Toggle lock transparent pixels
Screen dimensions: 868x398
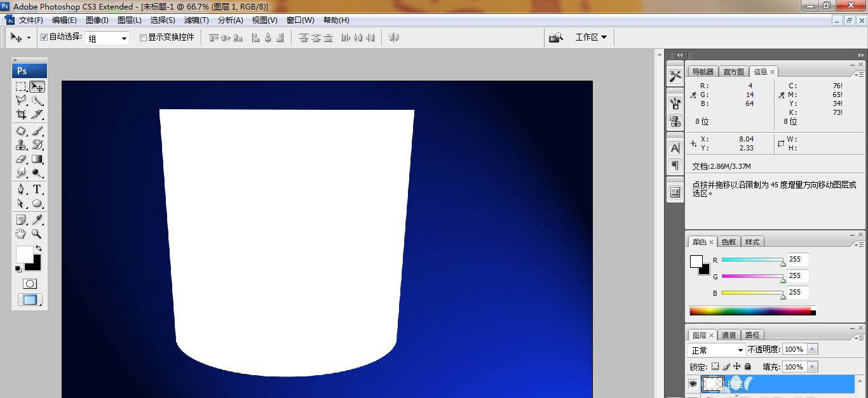point(715,367)
